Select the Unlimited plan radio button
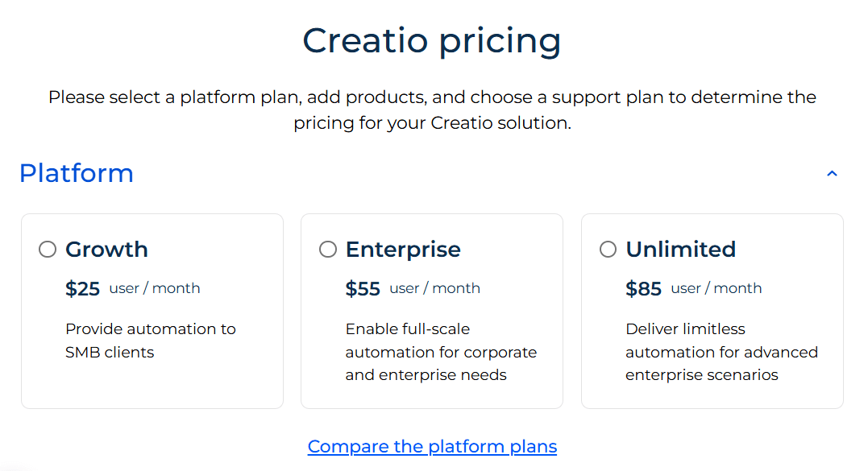This screenshot has height=471, width=868. 607,250
